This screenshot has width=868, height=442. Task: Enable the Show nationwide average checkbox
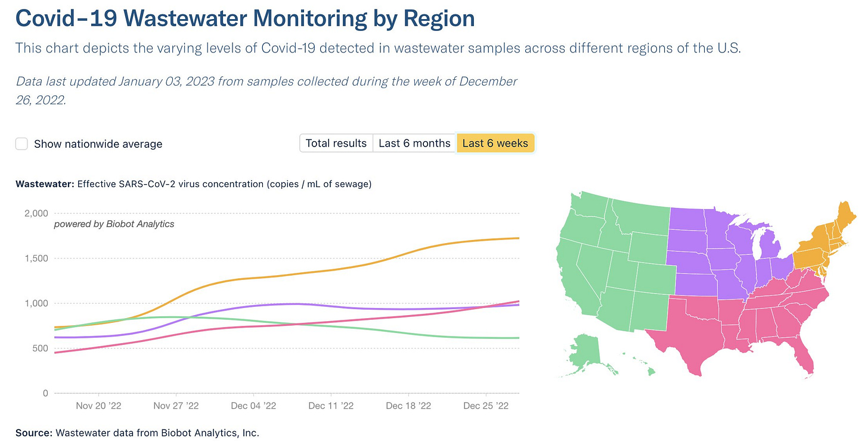pyautogui.click(x=21, y=144)
